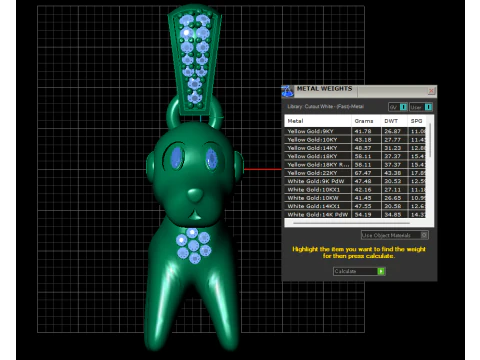The height and width of the screenshot is (360, 480).
Task: Select the White Gold:14KX1 row
Action: click(355, 206)
